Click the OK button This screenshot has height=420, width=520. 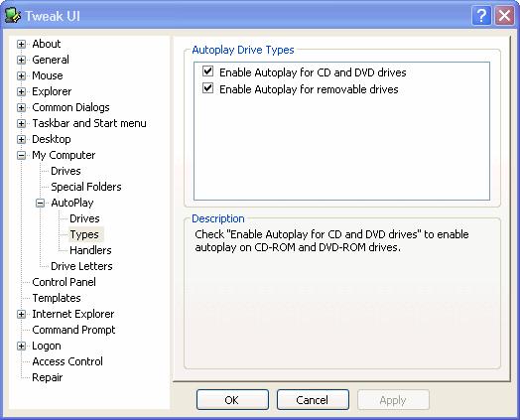[x=232, y=400]
